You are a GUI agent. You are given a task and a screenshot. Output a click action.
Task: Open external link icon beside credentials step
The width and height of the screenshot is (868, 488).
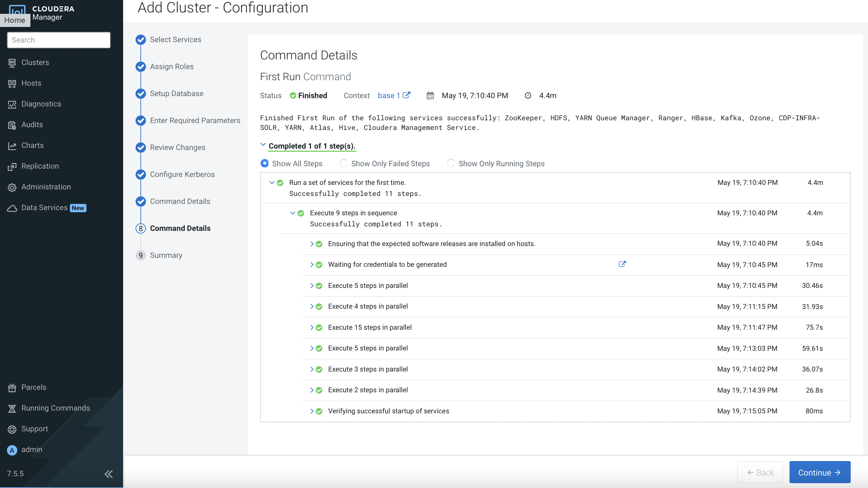click(x=622, y=264)
